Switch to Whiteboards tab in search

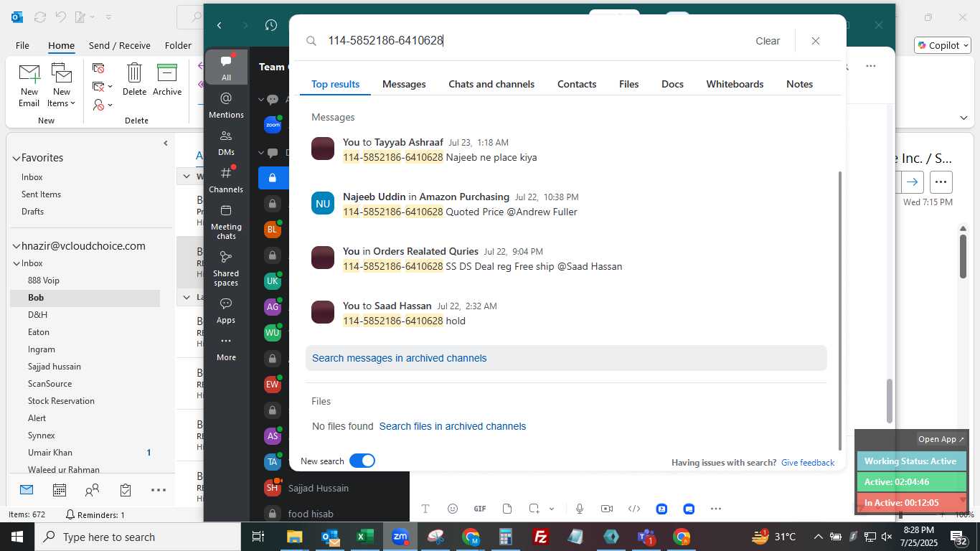tap(735, 84)
